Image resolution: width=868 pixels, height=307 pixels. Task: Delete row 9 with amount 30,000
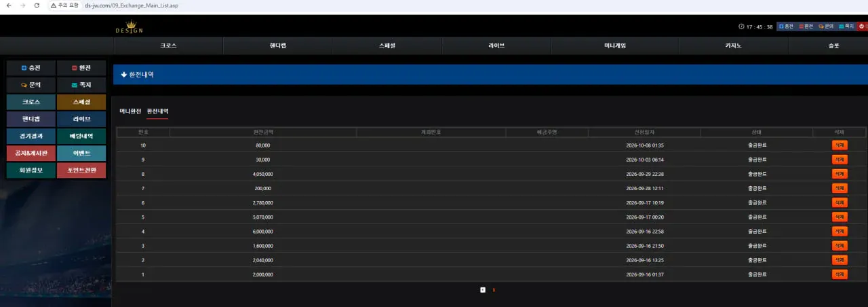click(840, 159)
